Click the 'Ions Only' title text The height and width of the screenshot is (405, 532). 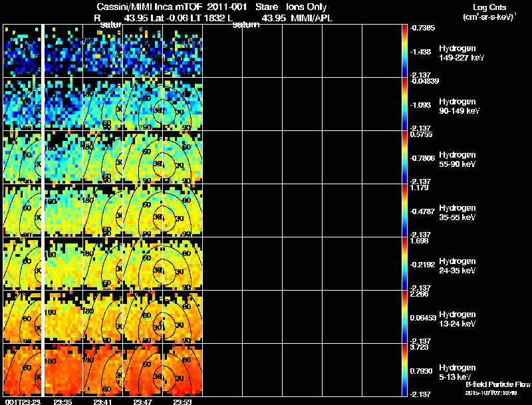tap(306, 7)
